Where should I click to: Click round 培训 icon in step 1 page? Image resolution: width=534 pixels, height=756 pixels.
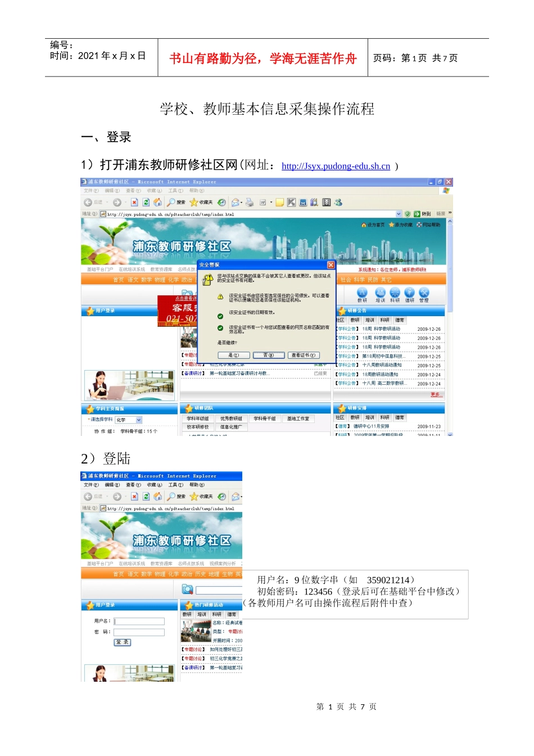click(x=380, y=292)
